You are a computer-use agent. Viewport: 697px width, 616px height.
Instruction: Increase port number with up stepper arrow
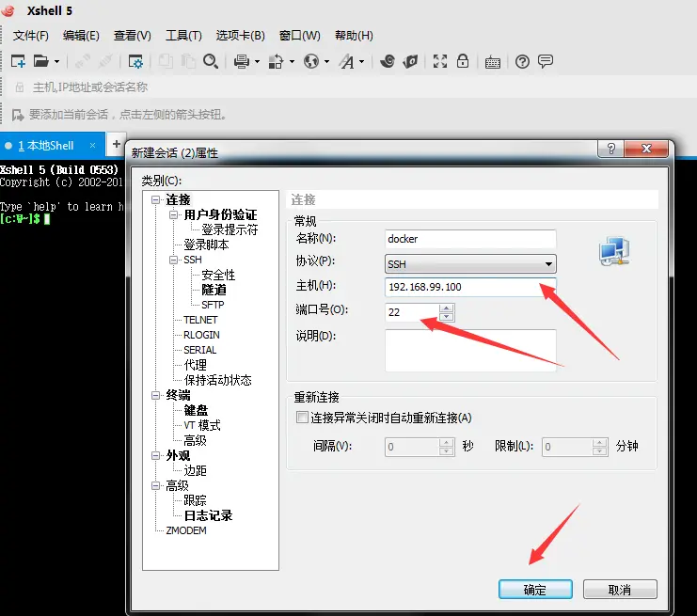click(x=446, y=308)
